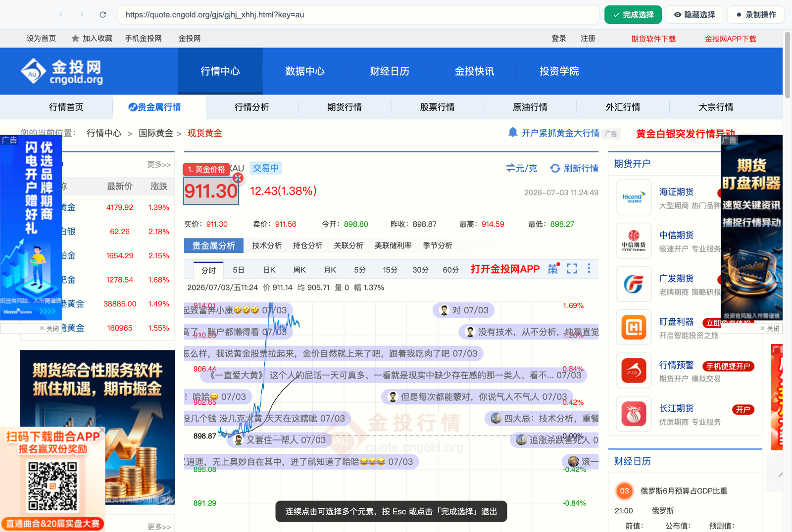Click the 广发期货 logo icon
The height and width of the screenshot is (532, 792).
click(x=634, y=284)
